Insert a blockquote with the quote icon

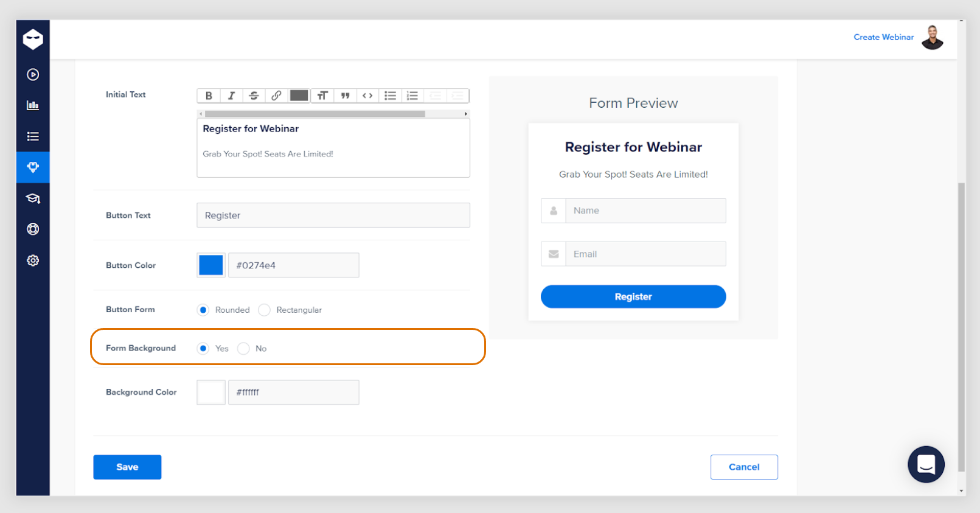point(345,96)
